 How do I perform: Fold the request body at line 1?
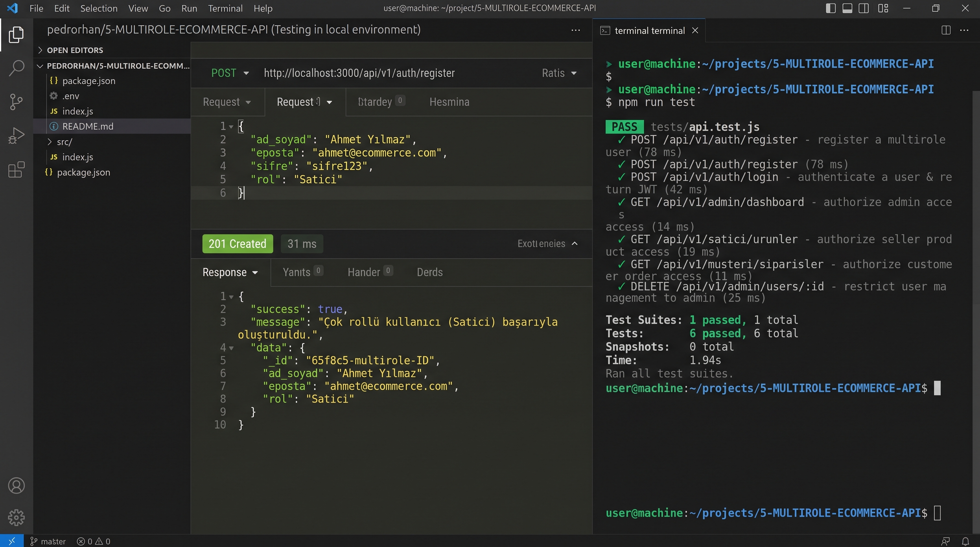click(x=231, y=126)
